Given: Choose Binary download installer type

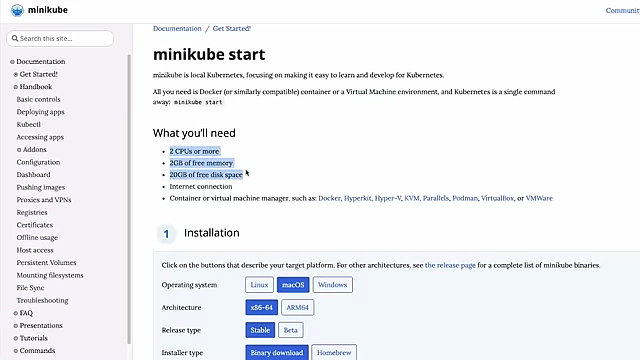Looking at the screenshot, I should (277, 353).
